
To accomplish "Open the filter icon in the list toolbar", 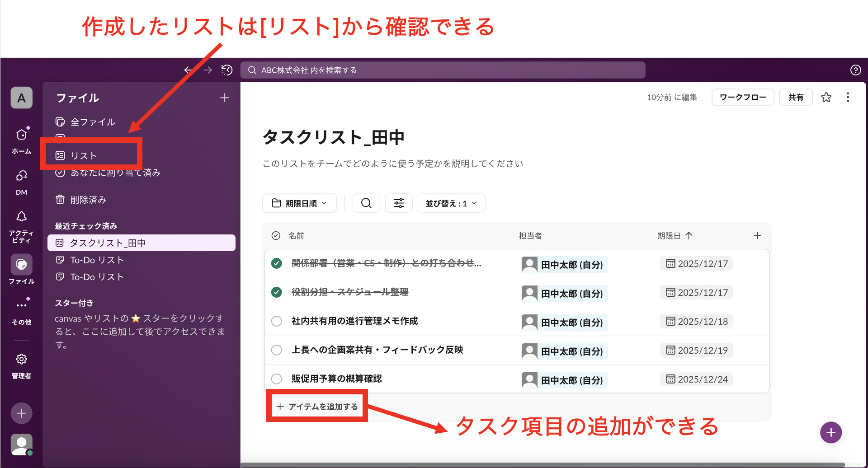I will coord(398,203).
